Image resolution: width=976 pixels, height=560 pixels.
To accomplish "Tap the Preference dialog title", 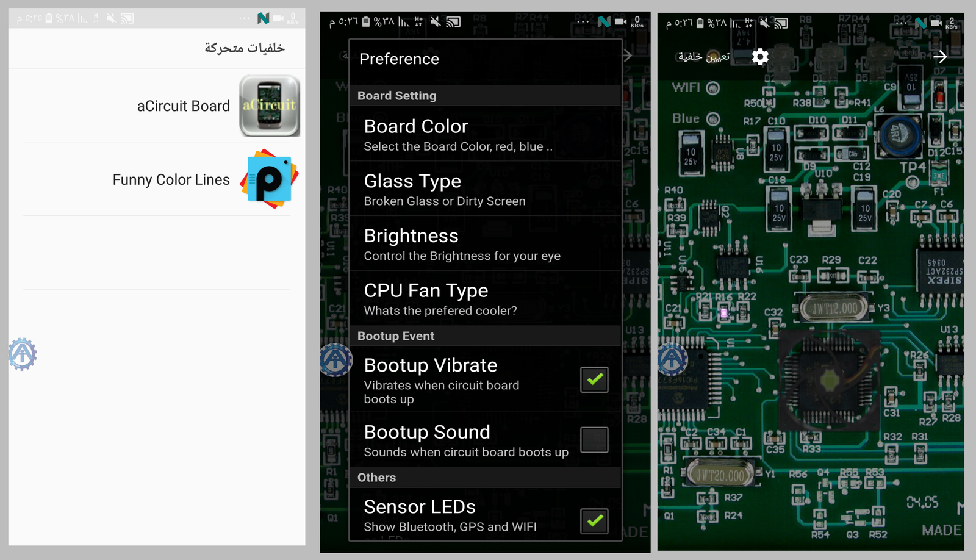I will point(399,59).
